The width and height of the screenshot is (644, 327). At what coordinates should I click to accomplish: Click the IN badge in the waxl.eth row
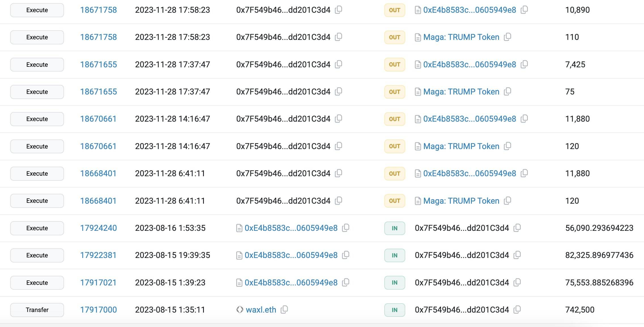click(x=394, y=310)
